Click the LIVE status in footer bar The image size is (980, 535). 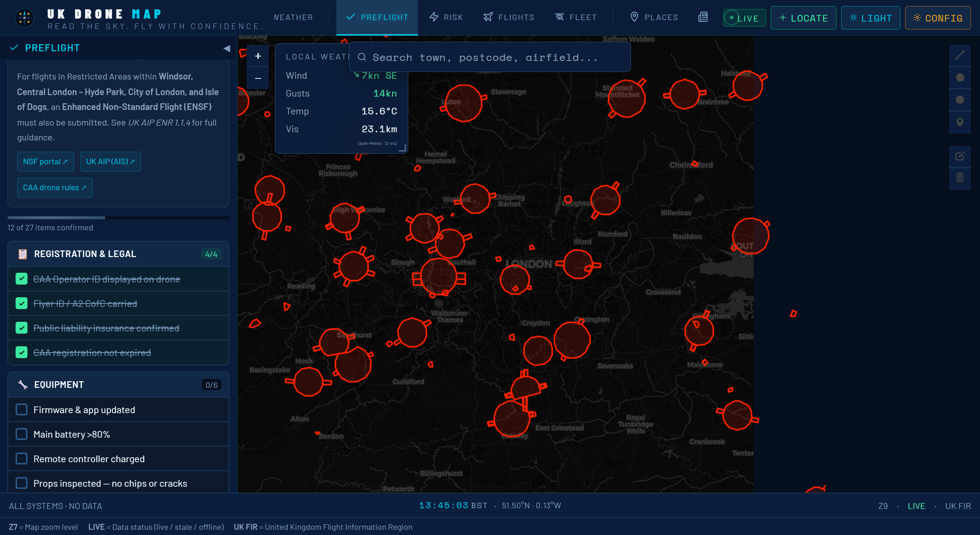916,506
